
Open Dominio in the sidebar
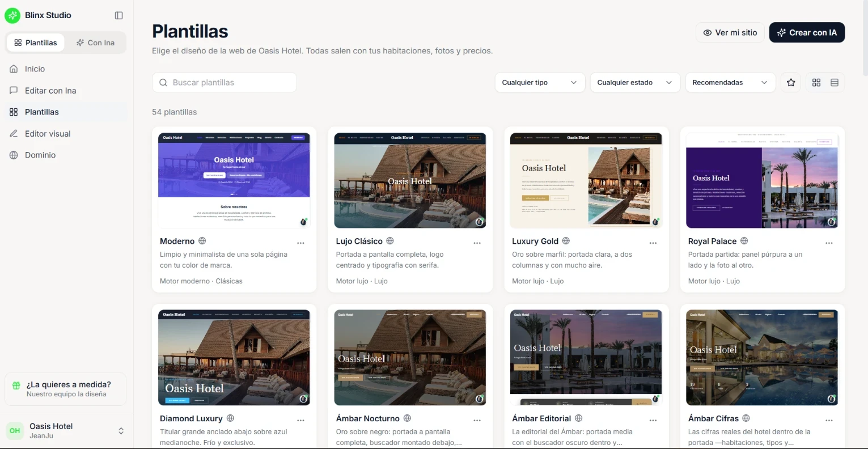point(66,155)
